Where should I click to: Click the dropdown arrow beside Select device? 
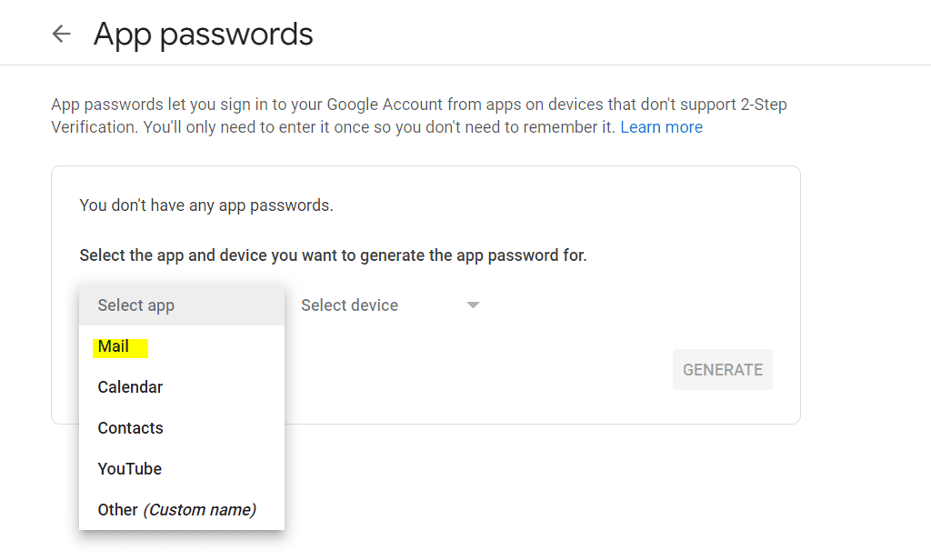click(473, 305)
